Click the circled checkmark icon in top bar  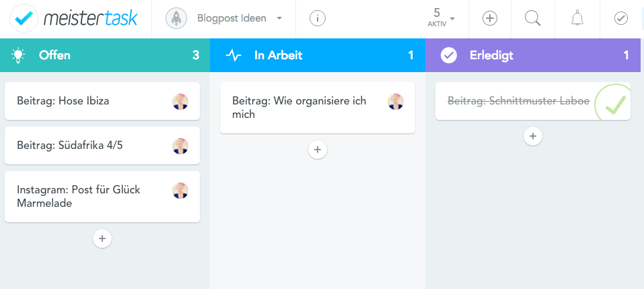click(620, 18)
